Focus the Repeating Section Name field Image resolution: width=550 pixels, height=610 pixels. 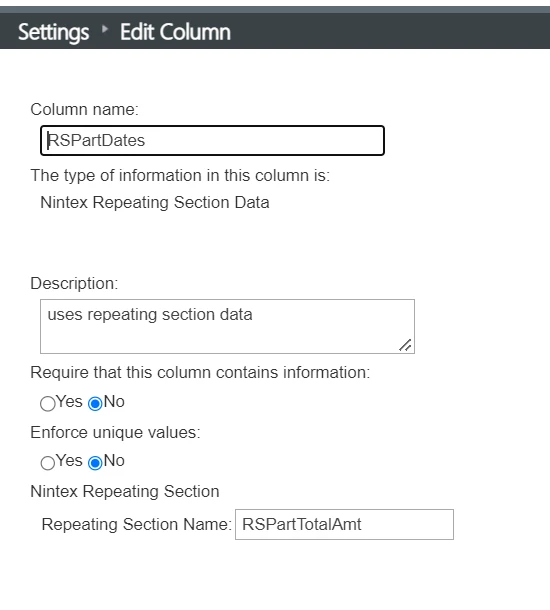coord(344,524)
